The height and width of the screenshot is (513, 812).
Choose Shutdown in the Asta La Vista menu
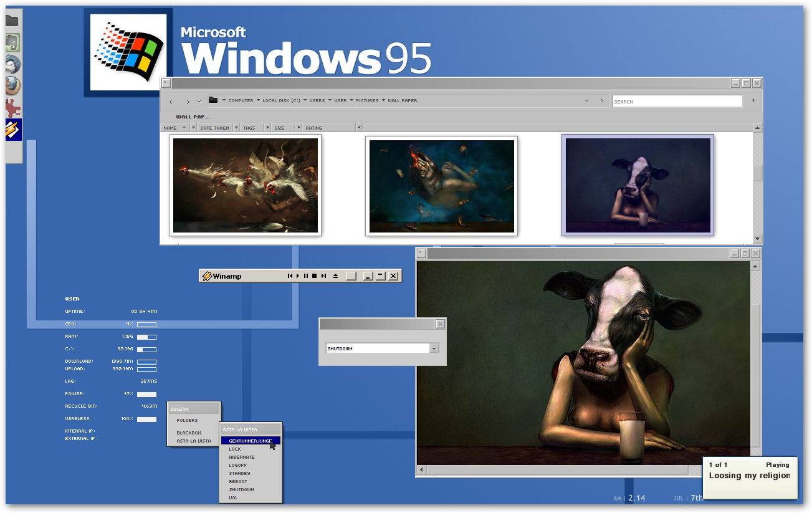tap(251, 489)
